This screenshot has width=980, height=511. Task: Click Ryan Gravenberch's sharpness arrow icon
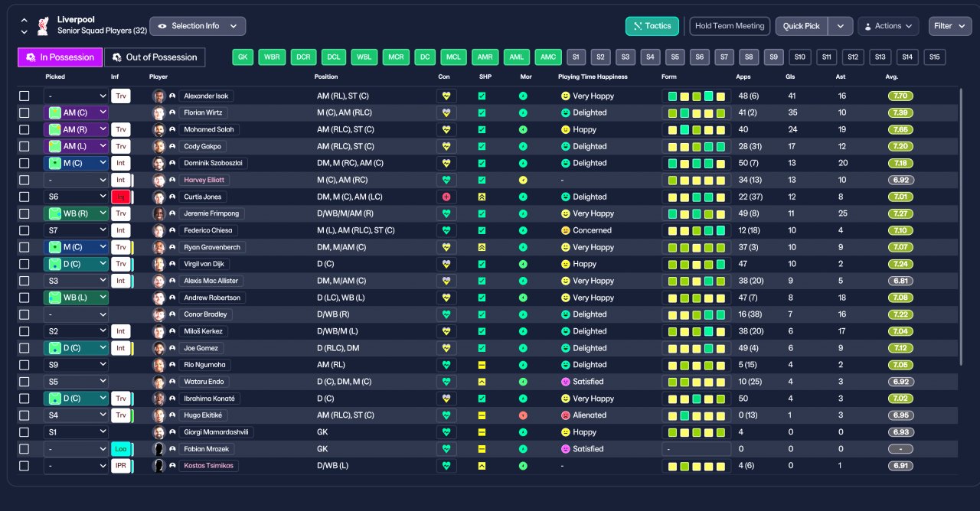pyautogui.click(x=482, y=247)
